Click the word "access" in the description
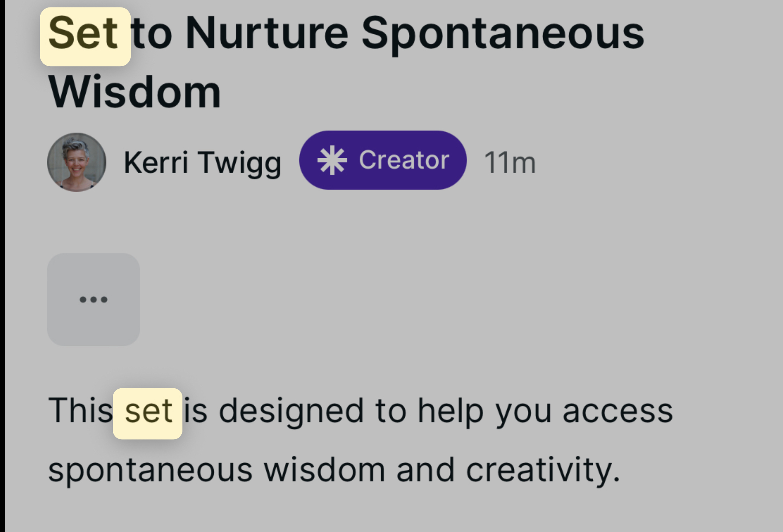Viewport: 783px width, 532px height. [x=617, y=411]
